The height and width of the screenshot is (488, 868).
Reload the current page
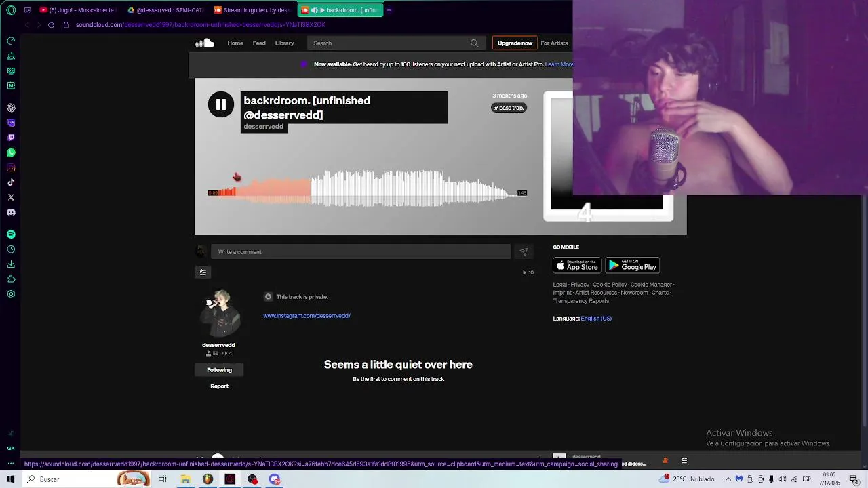tap(51, 25)
